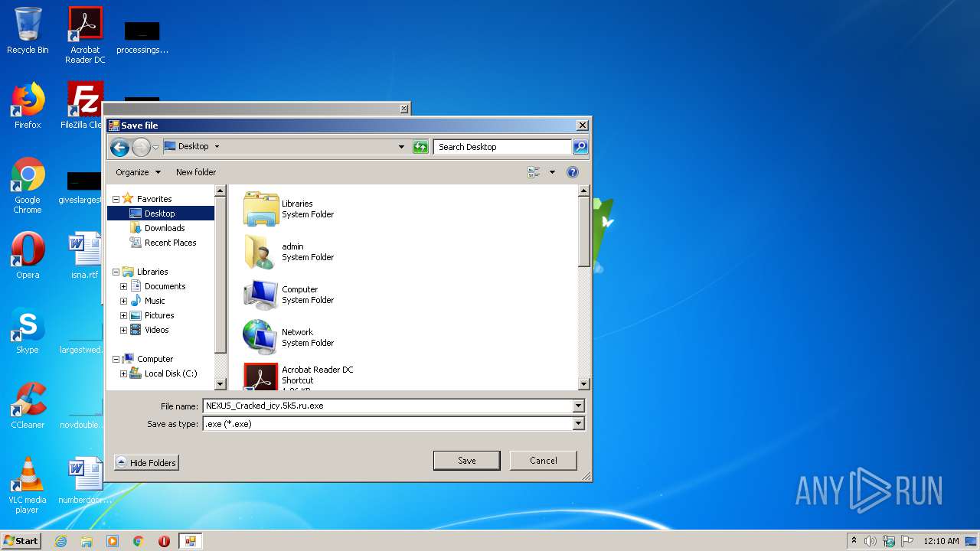This screenshot has height=551, width=980.
Task: Open Chrome from the taskbar
Action: pos(139,541)
